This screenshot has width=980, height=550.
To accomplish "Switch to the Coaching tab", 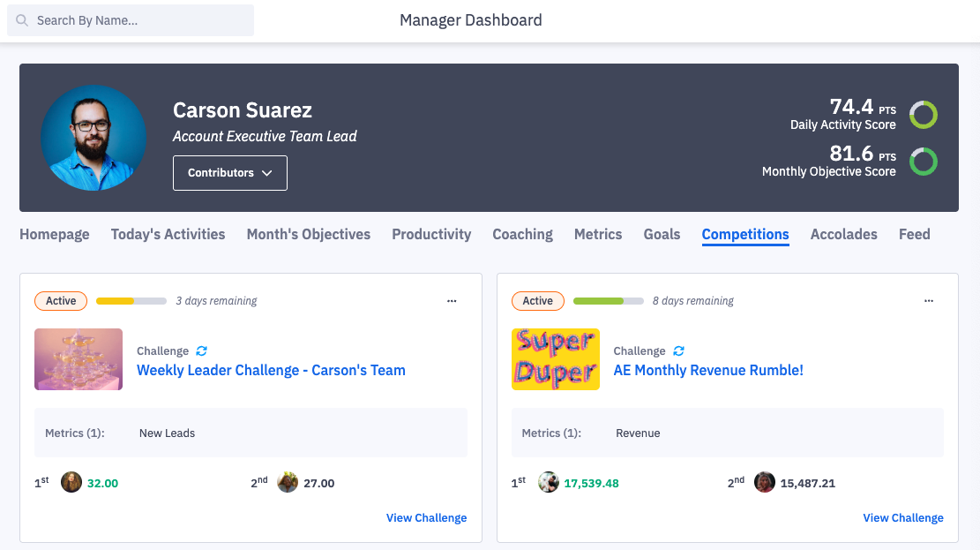I will [x=522, y=234].
